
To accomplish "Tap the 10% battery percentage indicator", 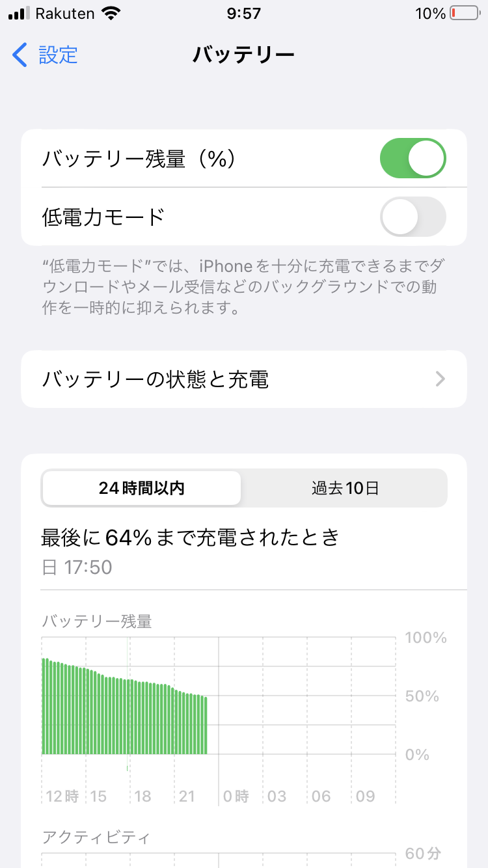I will coord(429,14).
